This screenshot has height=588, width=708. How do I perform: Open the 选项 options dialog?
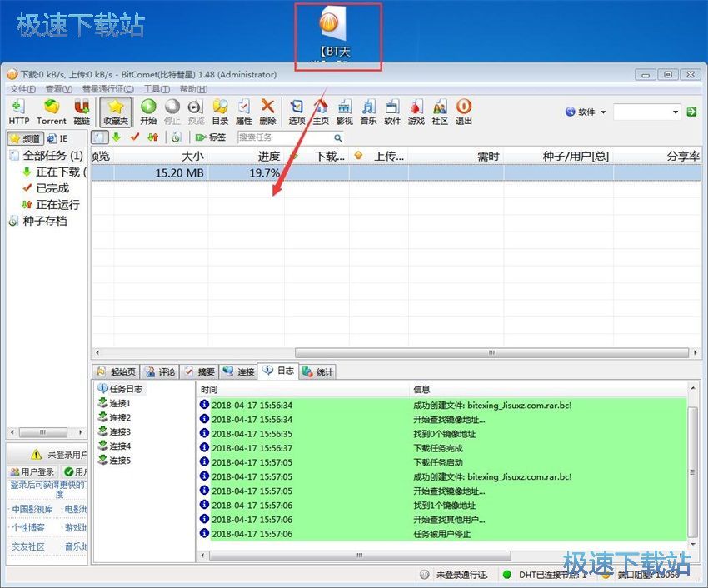click(297, 112)
